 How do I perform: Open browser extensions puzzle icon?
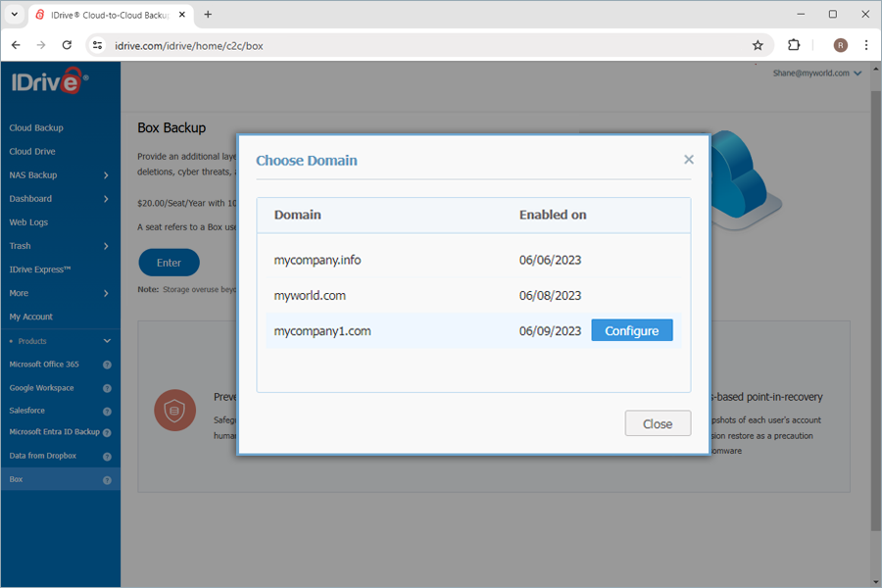(794, 45)
